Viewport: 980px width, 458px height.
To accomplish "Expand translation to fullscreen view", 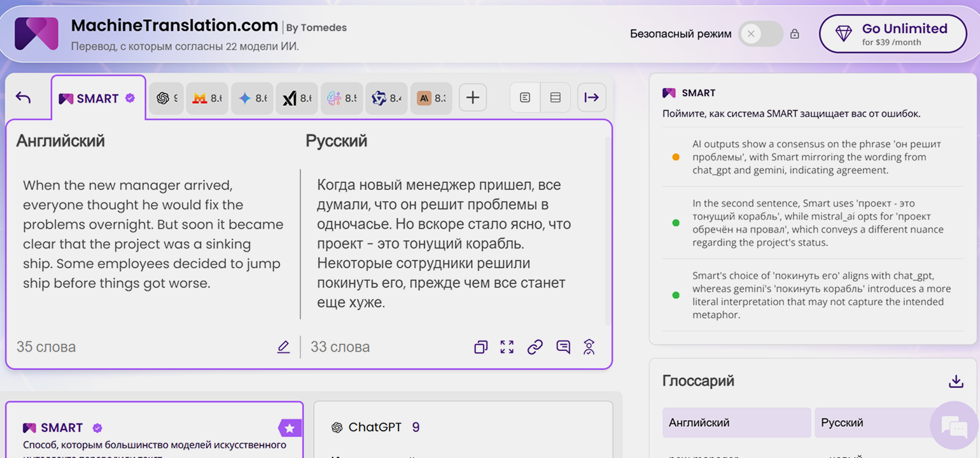I will click(507, 347).
